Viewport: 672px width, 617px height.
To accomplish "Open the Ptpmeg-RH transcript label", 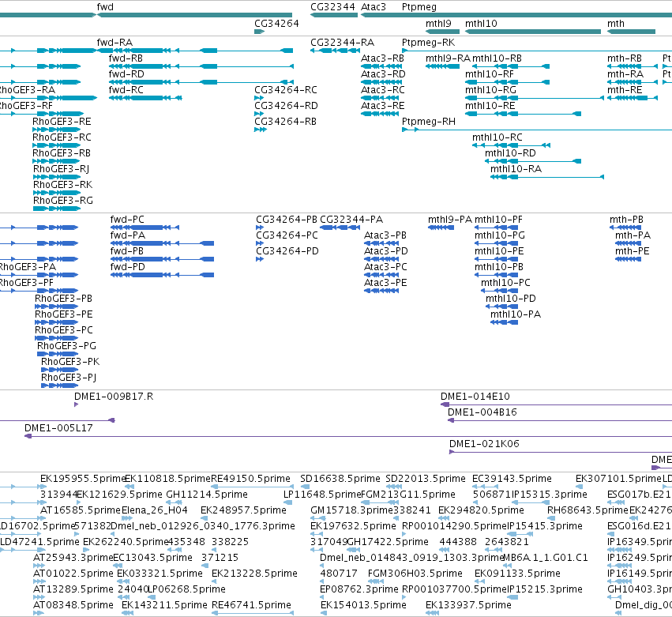I will 429,122.
